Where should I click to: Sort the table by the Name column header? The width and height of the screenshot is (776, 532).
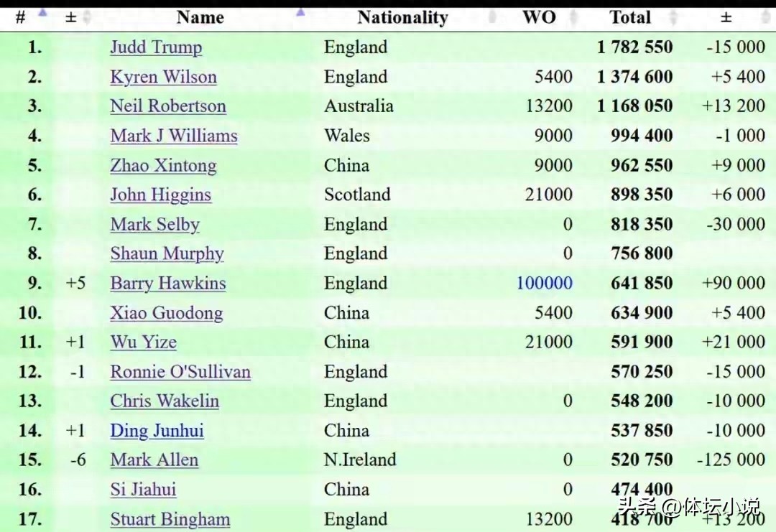tap(200, 17)
